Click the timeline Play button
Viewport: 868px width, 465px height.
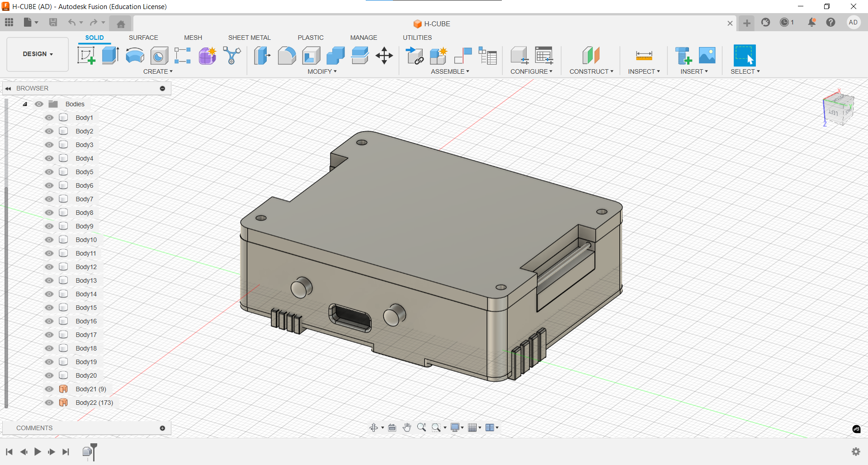(x=38, y=451)
